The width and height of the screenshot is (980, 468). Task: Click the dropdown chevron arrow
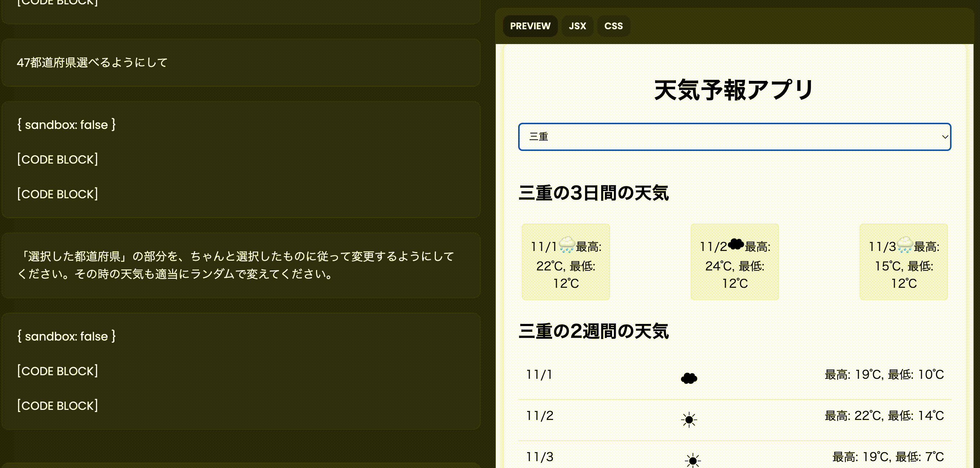[945, 137]
